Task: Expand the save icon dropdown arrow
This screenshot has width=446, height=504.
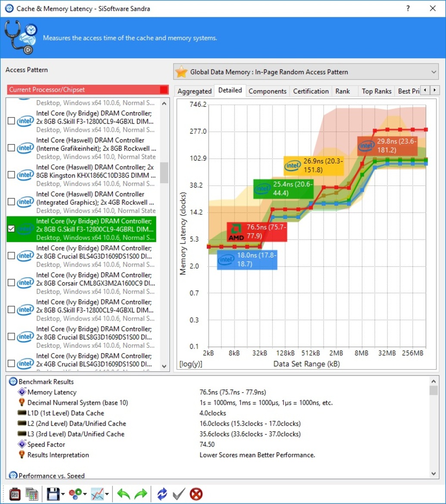Action: tap(63, 495)
